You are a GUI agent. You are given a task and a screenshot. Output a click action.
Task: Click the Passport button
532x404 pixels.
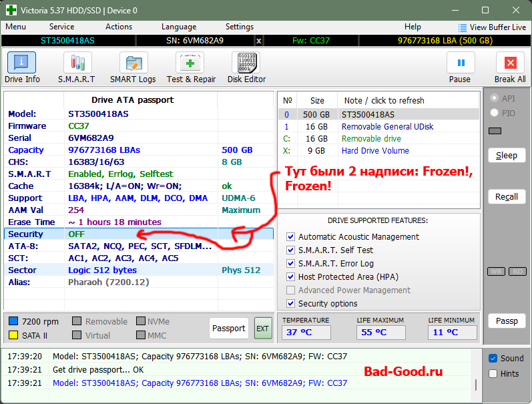(x=229, y=329)
